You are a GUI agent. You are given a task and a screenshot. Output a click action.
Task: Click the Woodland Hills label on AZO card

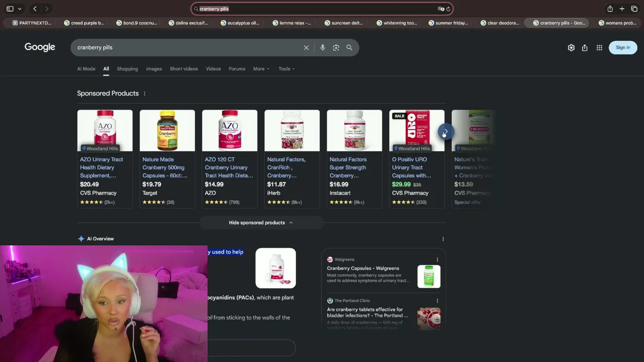tap(100, 149)
